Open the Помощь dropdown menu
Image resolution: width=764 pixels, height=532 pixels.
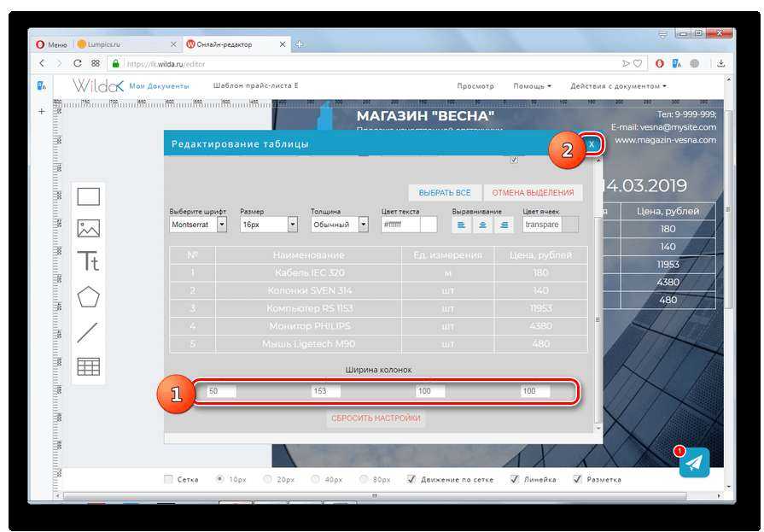click(532, 86)
